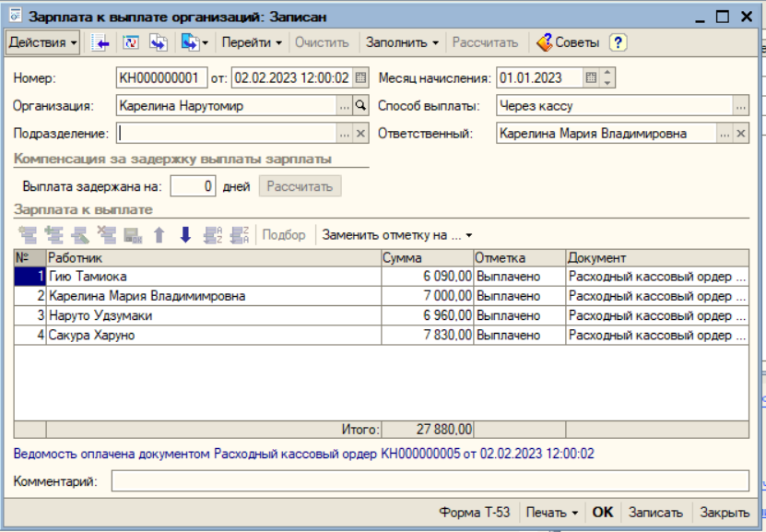Click the add row icon in table toolbar
The image size is (766, 532).
coord(28,235)
